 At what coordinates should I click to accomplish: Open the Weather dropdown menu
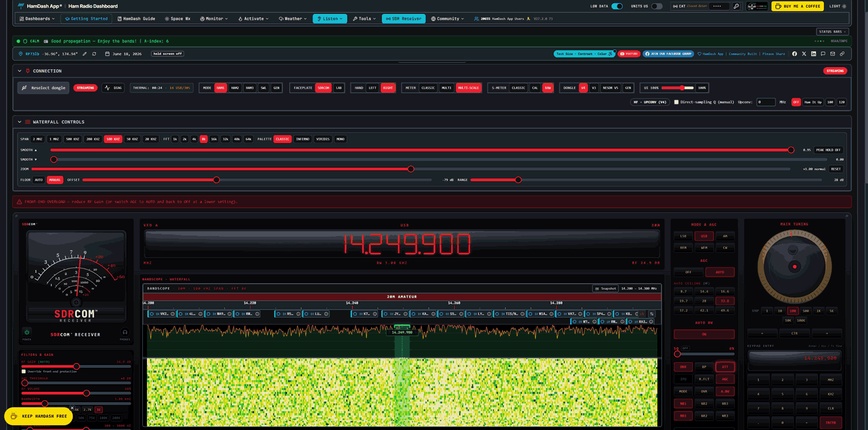[x=293, y=19]
